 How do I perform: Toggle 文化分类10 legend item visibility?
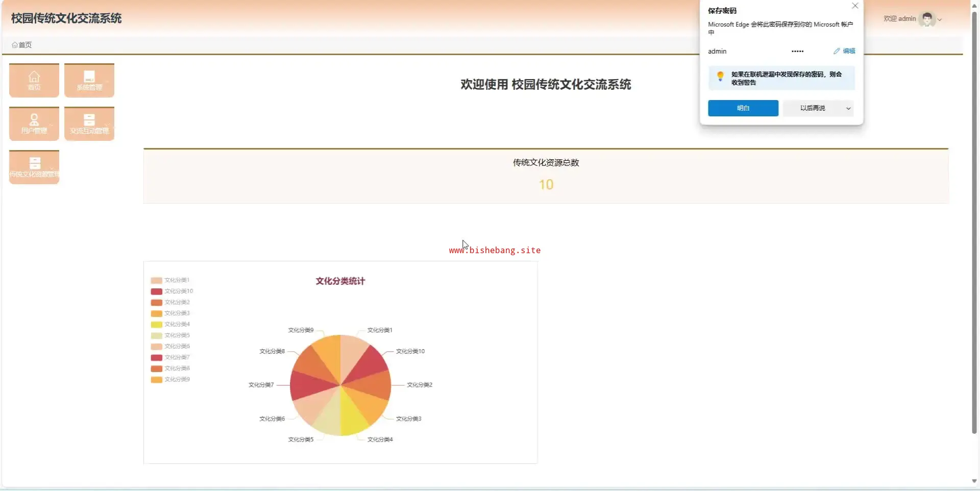(171, 291)
